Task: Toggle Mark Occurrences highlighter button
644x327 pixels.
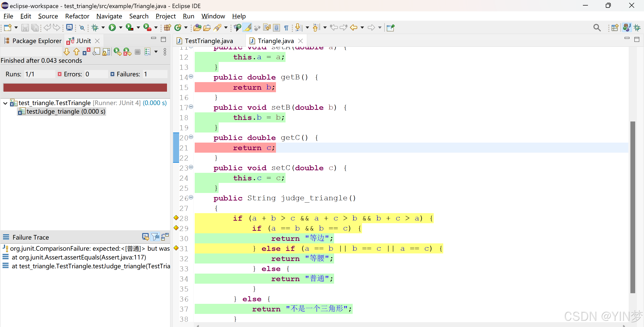Action: click(248, 27)
